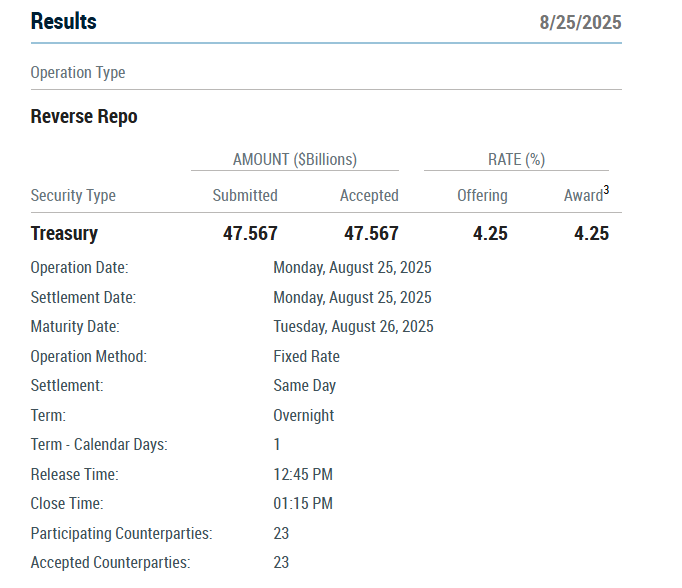The width and height of the screenshot is (682, 588).
Task: Click the Same Day settlement value
Action: pyautogui.click(x=304, y=386)
